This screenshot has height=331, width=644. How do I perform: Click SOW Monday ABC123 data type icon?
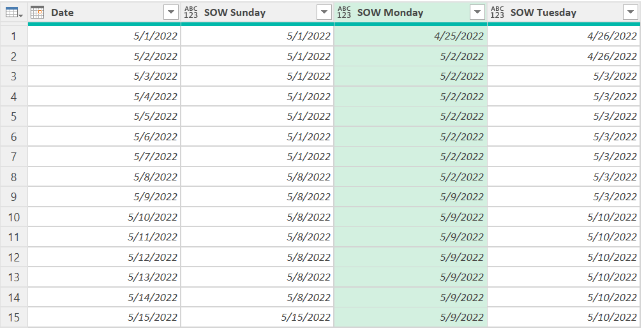click(344, 12)
